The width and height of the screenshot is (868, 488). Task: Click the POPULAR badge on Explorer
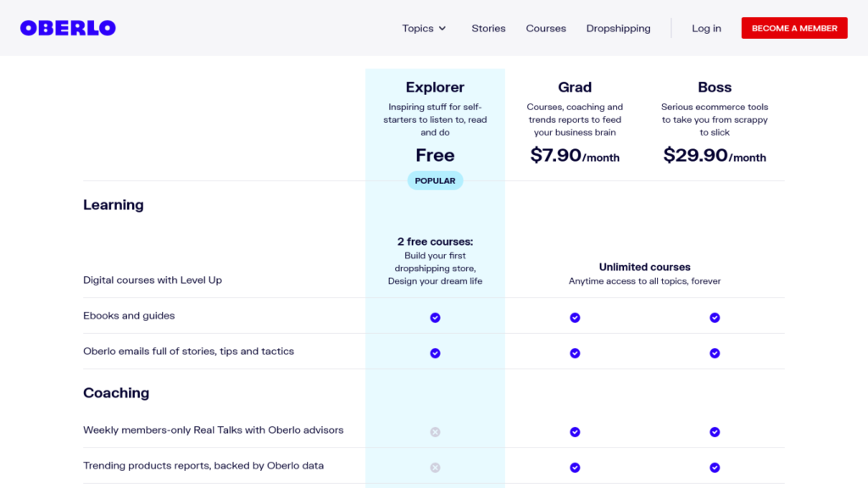(435, 181)
